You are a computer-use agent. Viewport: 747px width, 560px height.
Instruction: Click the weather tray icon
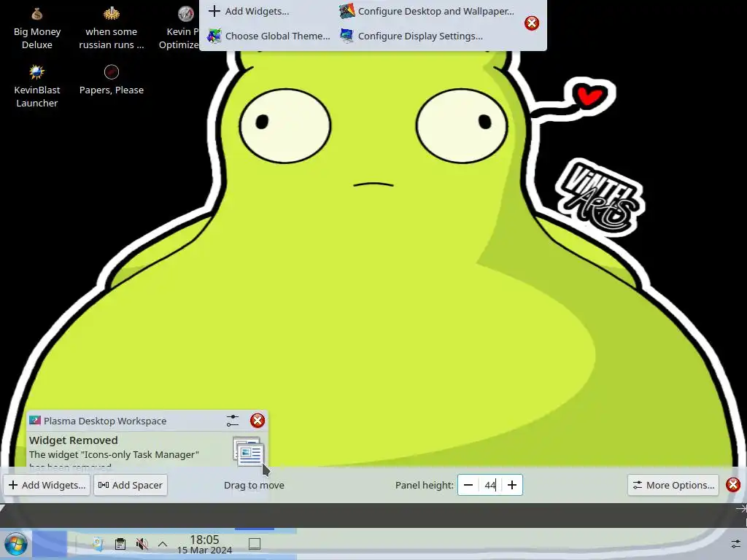click(98, 544)
